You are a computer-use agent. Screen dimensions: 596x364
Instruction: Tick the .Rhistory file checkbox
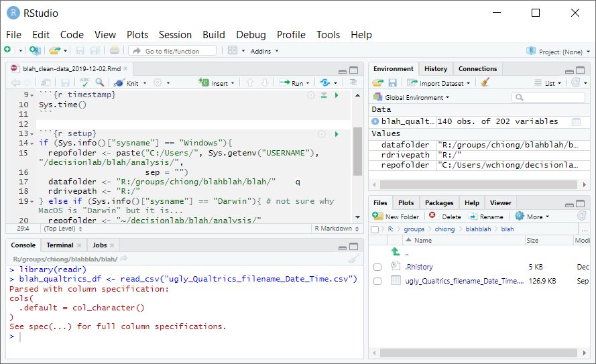pos(377,267)
